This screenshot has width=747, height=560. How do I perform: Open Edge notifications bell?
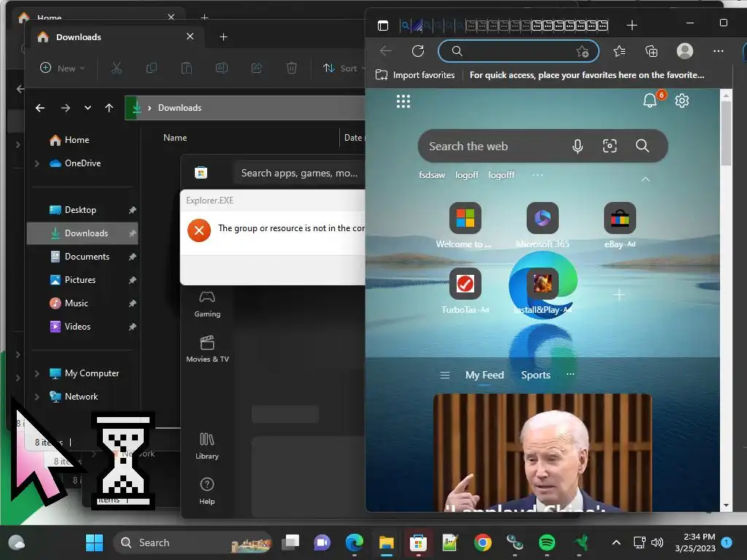click(x=650, y=101)
